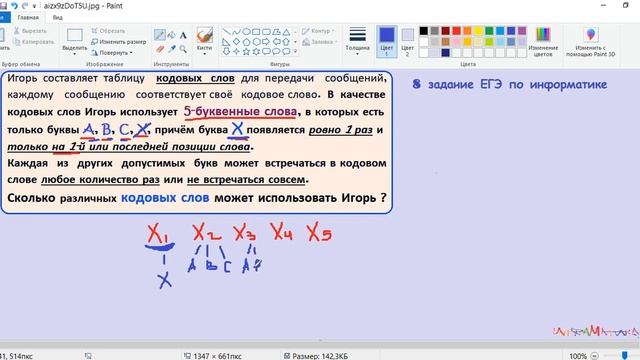Click the 'Размер: 142,3КБ' status text
Image resolution: width=640 pixels, height=360 pixels.
coord(320,356)
